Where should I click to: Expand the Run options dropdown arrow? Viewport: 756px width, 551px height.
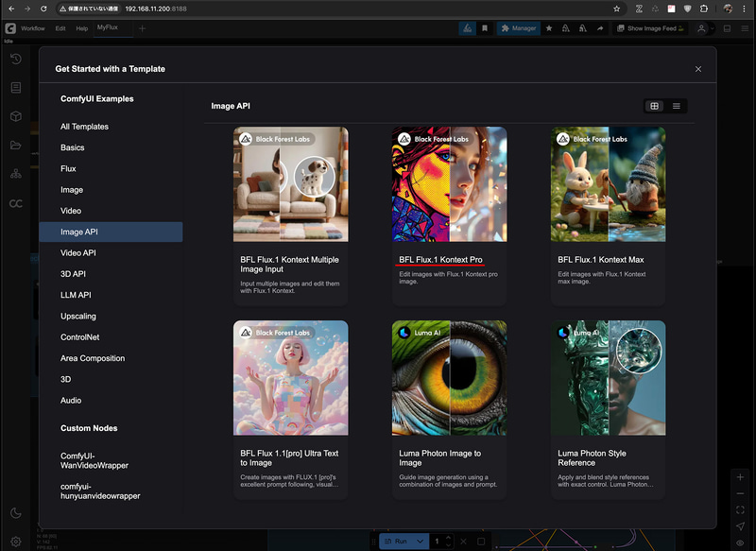[x=420, y=542]
